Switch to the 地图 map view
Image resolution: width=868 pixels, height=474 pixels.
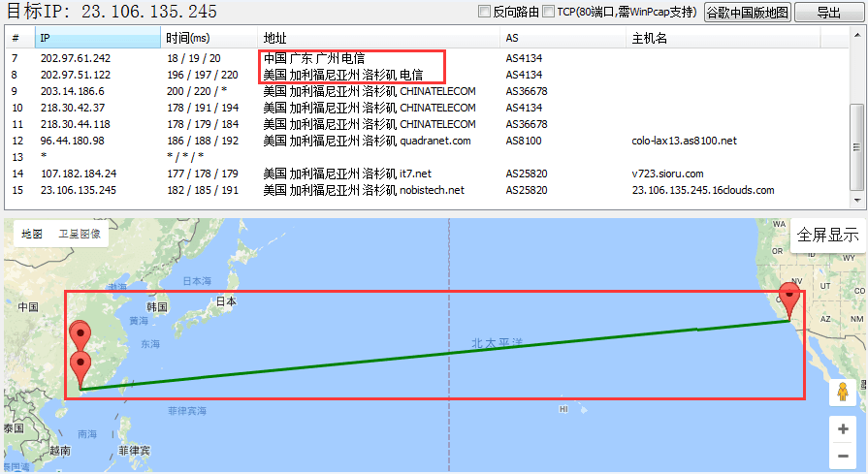click(32, 234)
